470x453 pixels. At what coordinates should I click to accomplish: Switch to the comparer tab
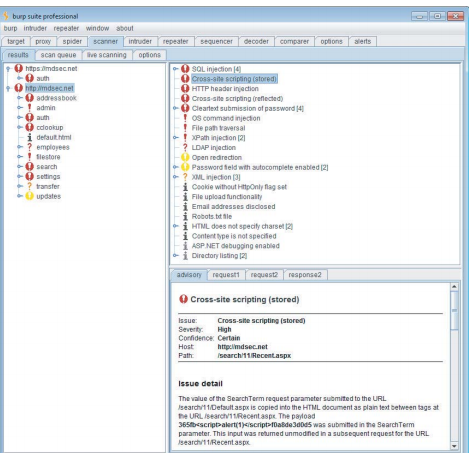point(294,41)
